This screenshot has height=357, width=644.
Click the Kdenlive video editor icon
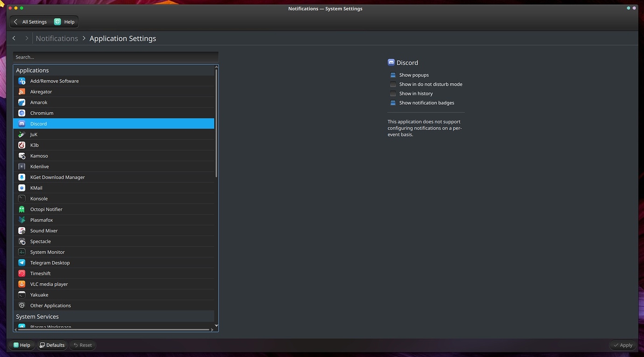(x=21, y=167)
